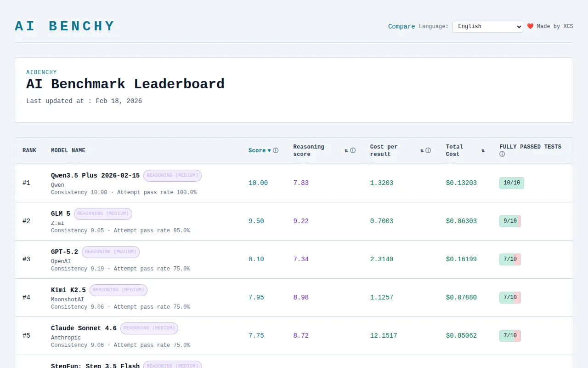Click the cost per result 2.3140
588x368 pixels.
click(x=382, y=259)
